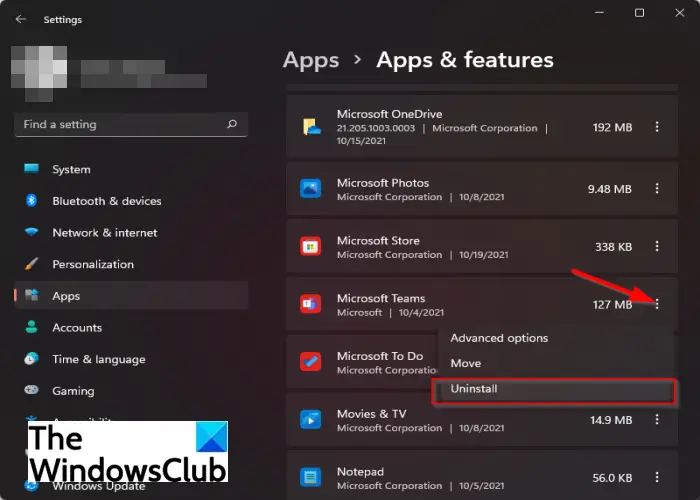Open more options for Notepad
The height and width of the screenshot is (500, 700).
[657, 477]
